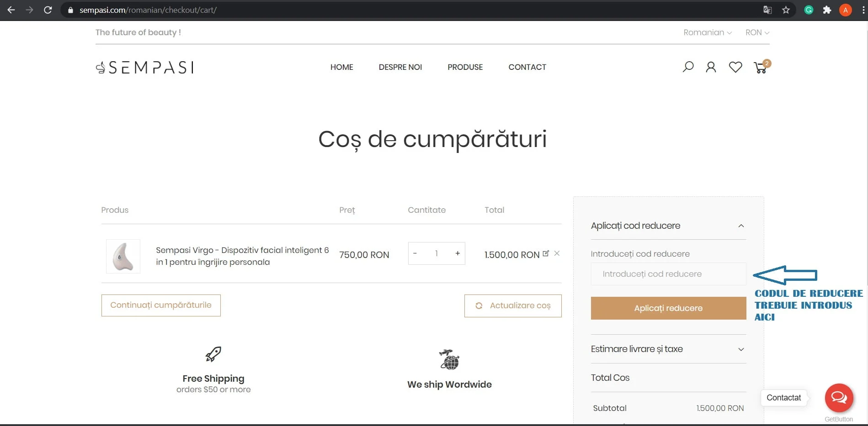Decrease quantity with the minus button
The image size is (868, 426).
pos(415,253)
